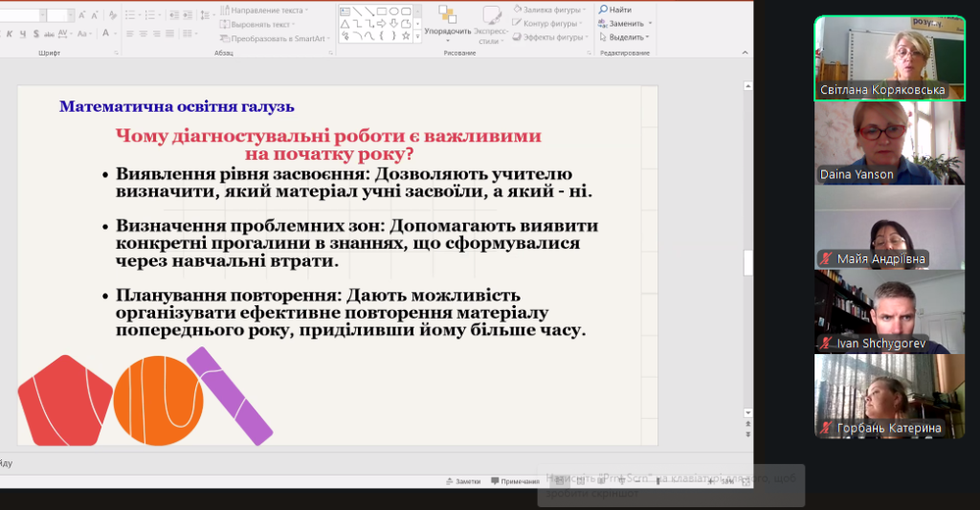Viewport: 980px width, 510px height.
Task: Toggle underline formatting (Ч)
Action: coord(23,33)
